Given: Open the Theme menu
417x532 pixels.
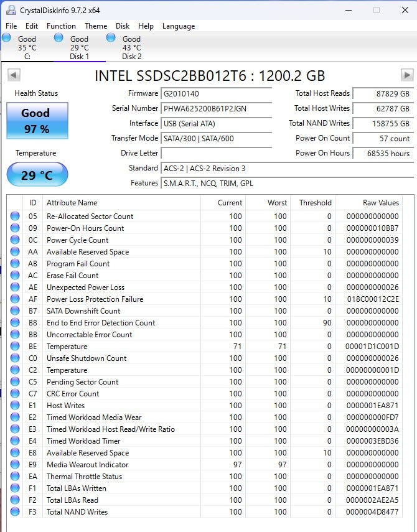Looking at the screenshot, I should pos(96,26).
